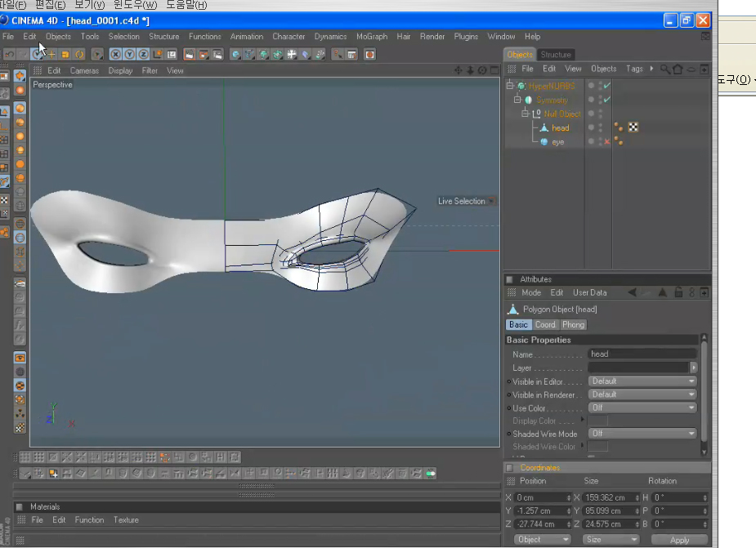Image resolution: width=756 pixels, height=548 pixels.
Task: Toggle the Z axis lock
Action: pos(143,55)
